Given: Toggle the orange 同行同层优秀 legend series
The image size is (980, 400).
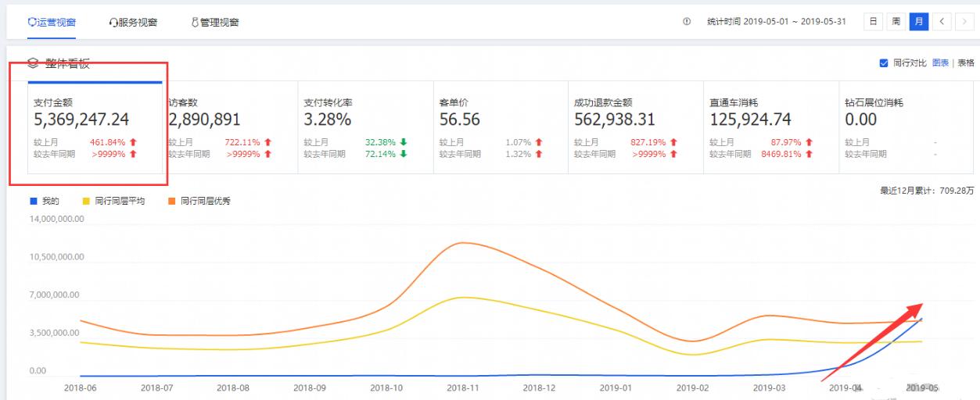Looking at the screenshot, I should (x=199, y=202).
